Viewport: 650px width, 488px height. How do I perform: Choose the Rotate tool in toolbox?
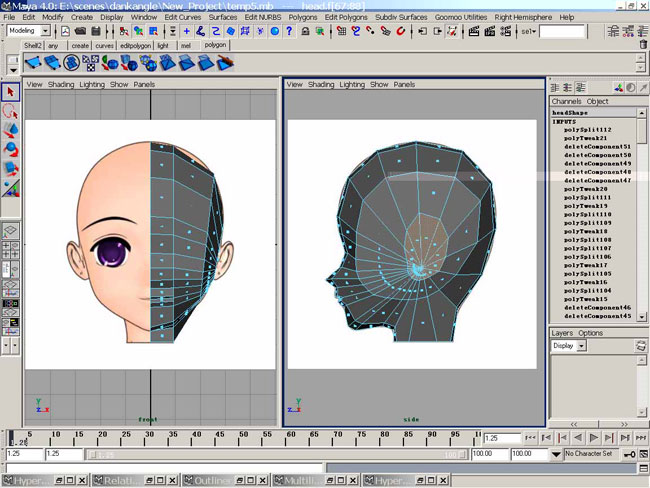pos(10,149)
